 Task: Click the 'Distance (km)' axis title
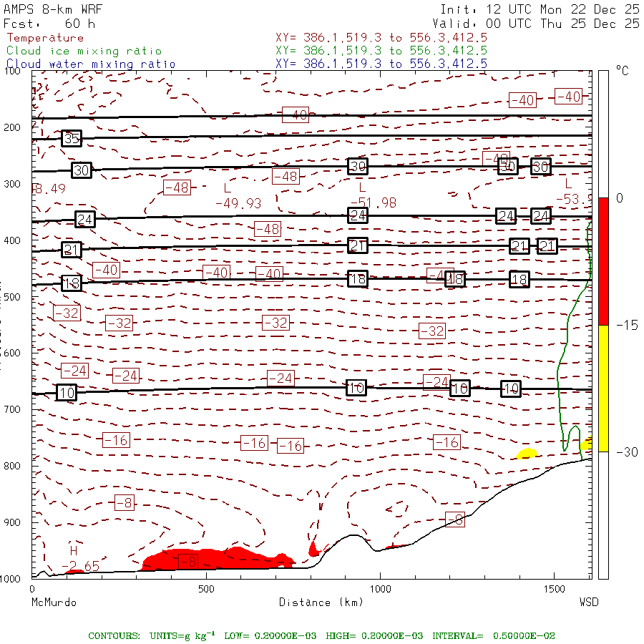[x=321, y=602]
